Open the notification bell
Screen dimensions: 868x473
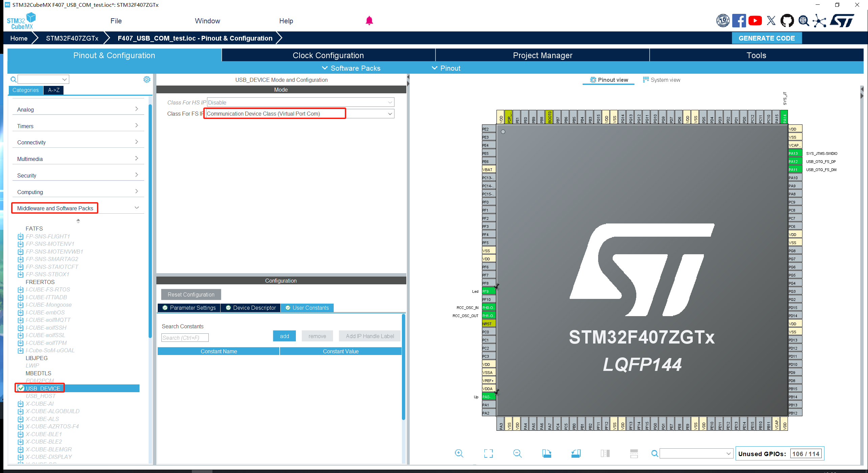369,21
